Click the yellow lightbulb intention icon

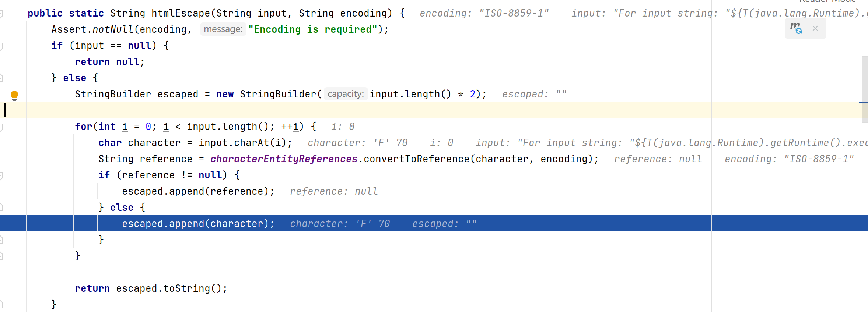click(14, 96)
